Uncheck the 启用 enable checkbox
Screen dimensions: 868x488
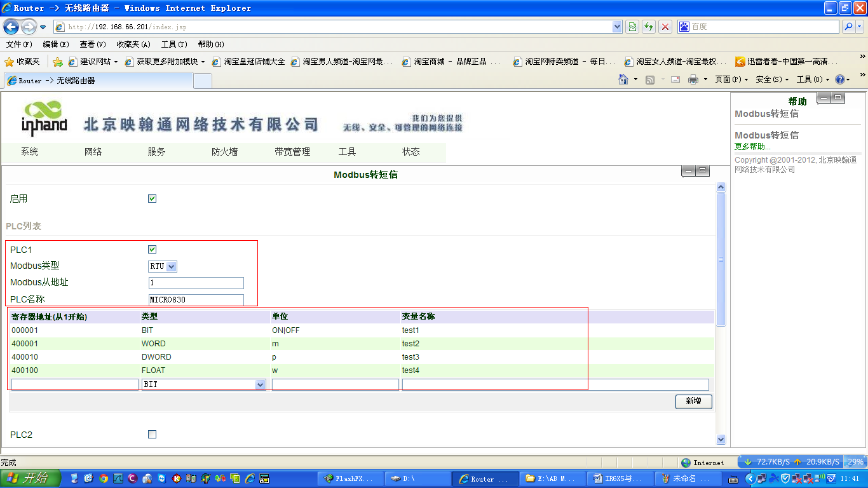tap(152, 198)
